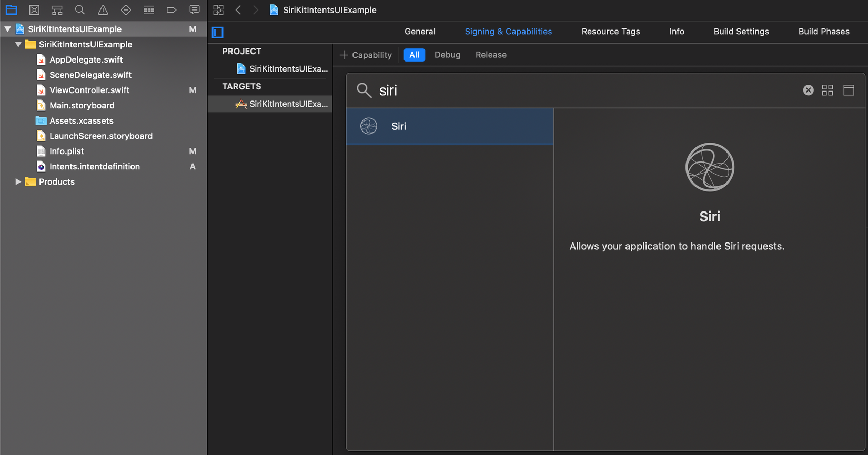Open Assets.xcassets catalog
868x455 pixels.
(81, 121)
